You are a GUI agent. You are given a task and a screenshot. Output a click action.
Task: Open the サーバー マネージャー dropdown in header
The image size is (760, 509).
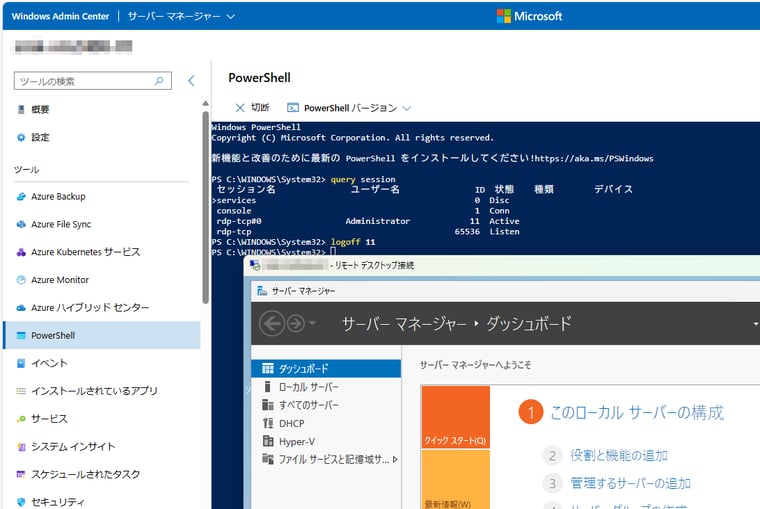click(182, 16)
